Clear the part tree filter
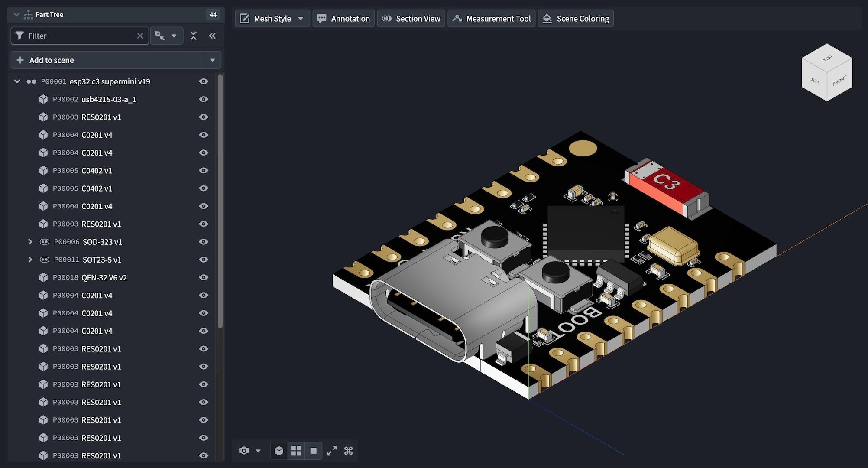This screenshot has width=868, height=468. point(140,36)
